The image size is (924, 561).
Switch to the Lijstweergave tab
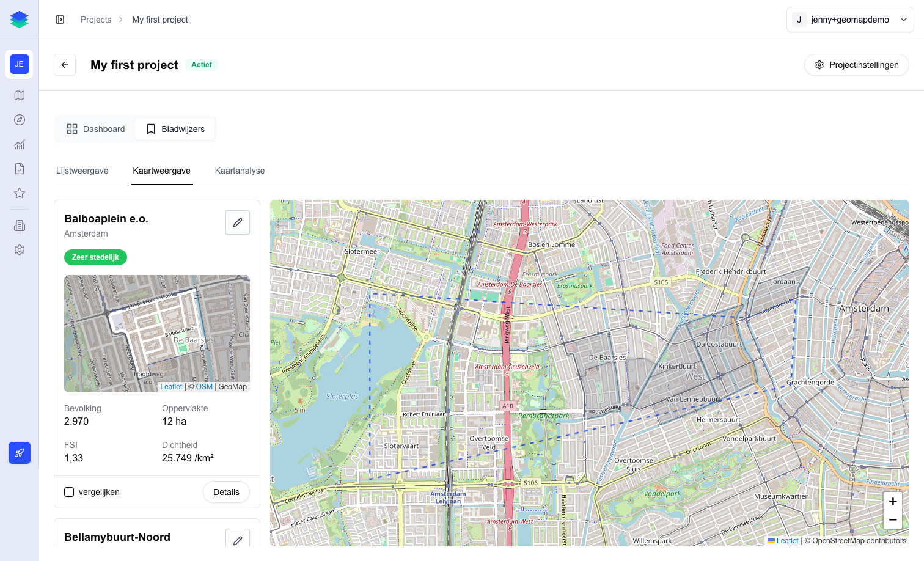click(82, 170)
